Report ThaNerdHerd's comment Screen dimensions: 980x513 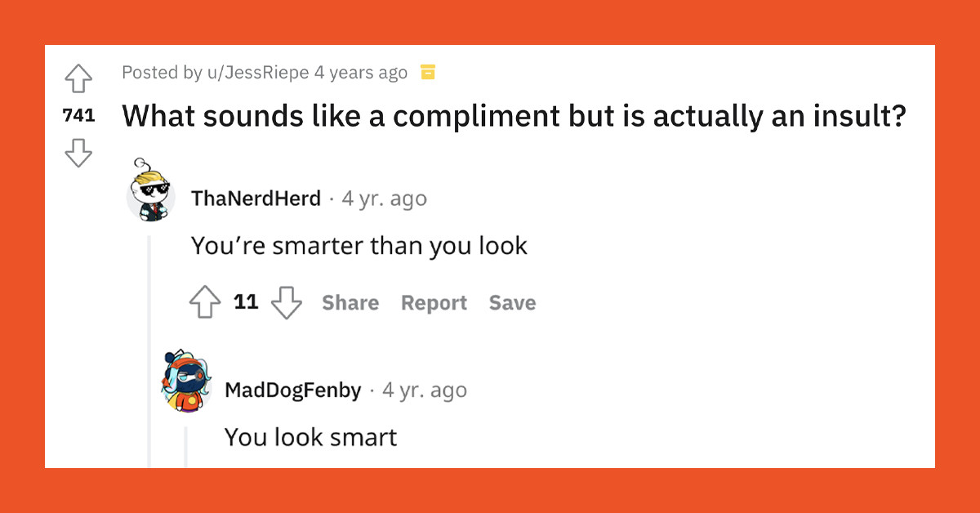point(434,302)
